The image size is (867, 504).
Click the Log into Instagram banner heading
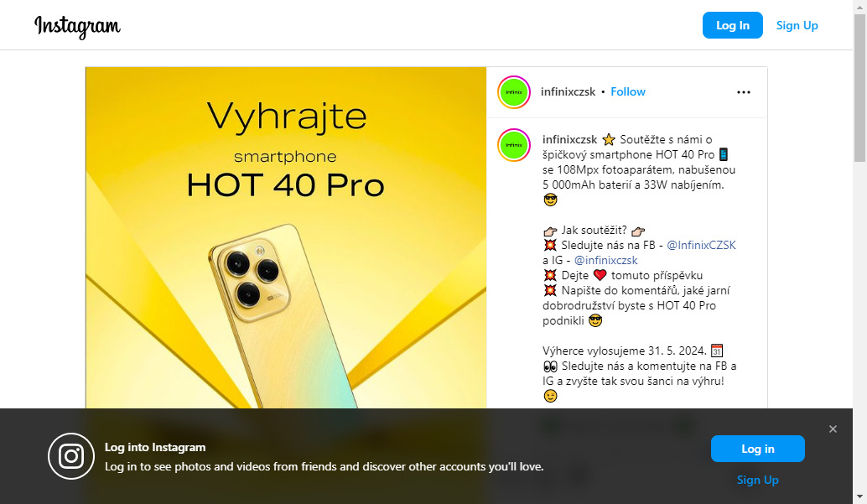[x=155, y=447]
